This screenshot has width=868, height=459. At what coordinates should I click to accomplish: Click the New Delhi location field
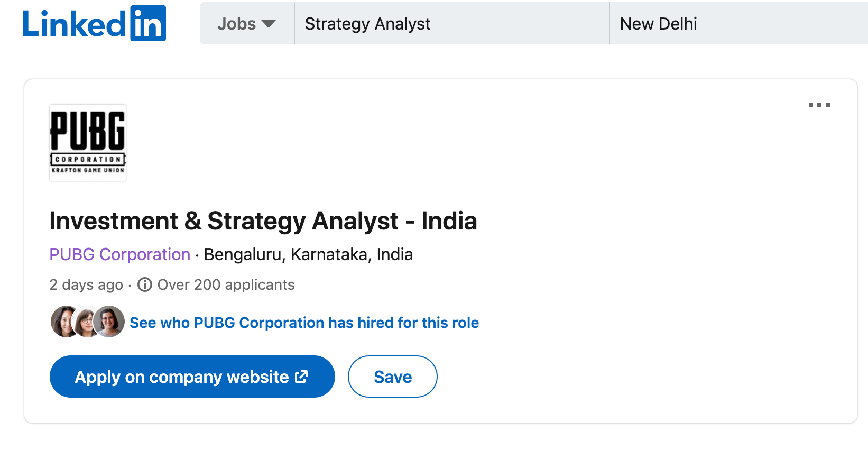[738, 24]
